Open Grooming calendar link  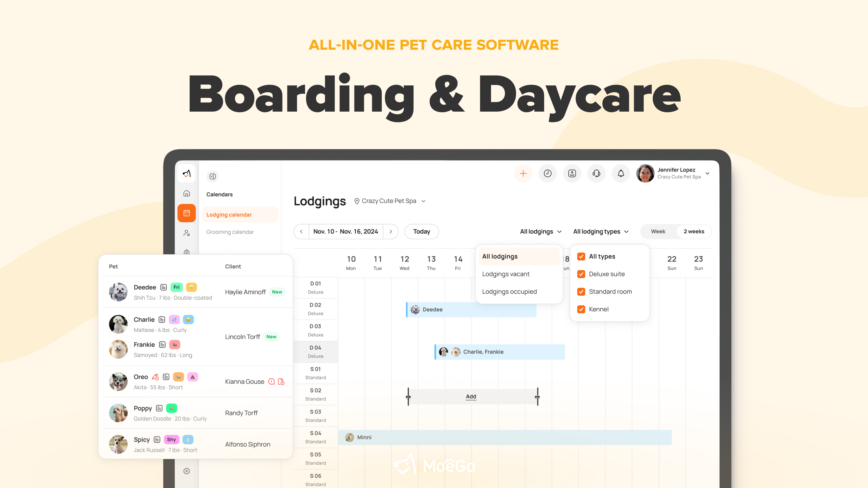click(230, 232)
